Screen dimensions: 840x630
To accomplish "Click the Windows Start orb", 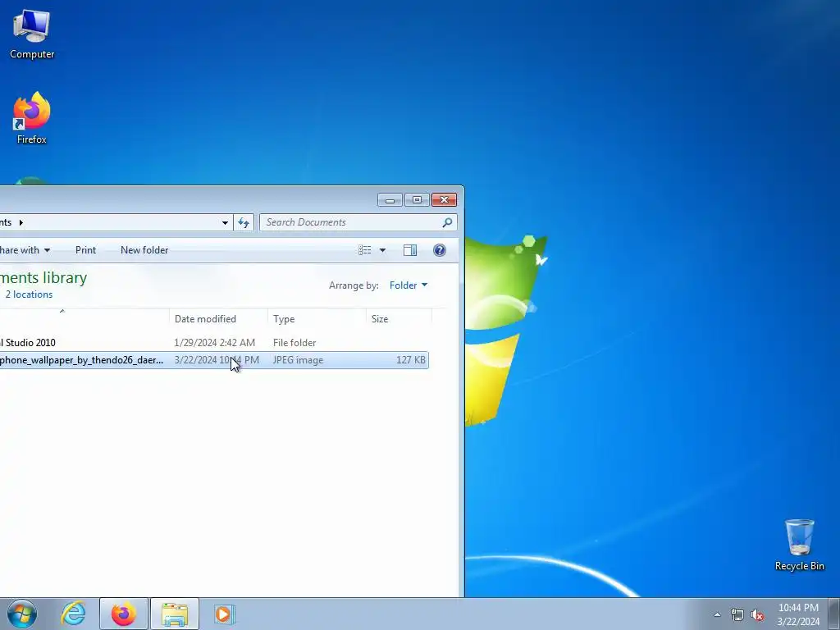I will 22,614.
